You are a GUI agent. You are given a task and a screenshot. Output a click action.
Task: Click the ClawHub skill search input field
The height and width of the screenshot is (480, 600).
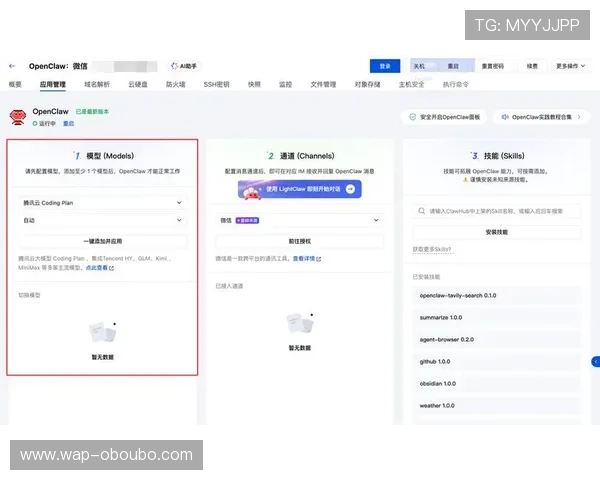[497, 211]
